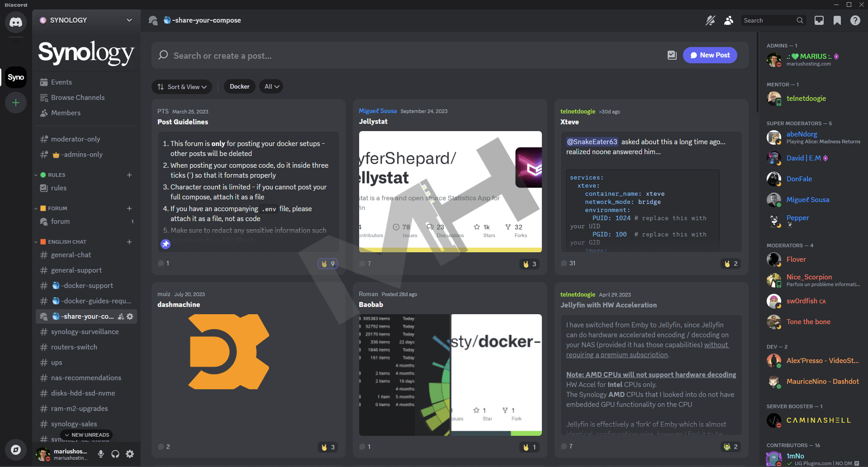
Task: Go to the docker-support channel
Action: (x=86, y=286)
